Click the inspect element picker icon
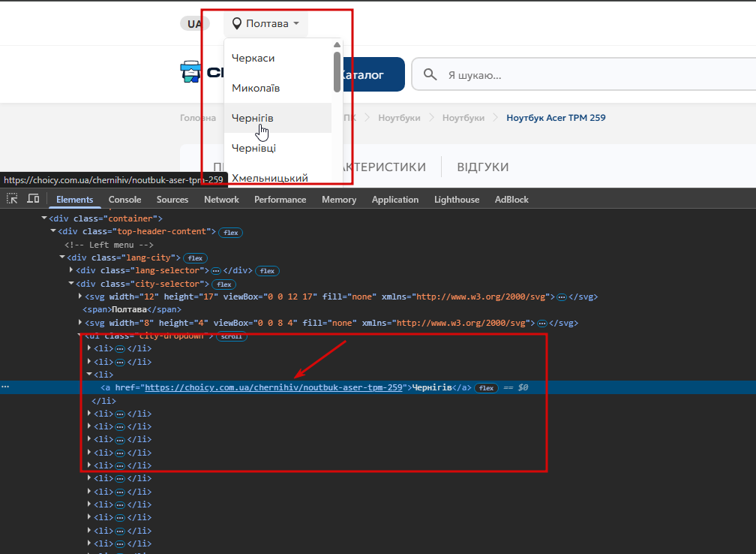 click(12, 198)
